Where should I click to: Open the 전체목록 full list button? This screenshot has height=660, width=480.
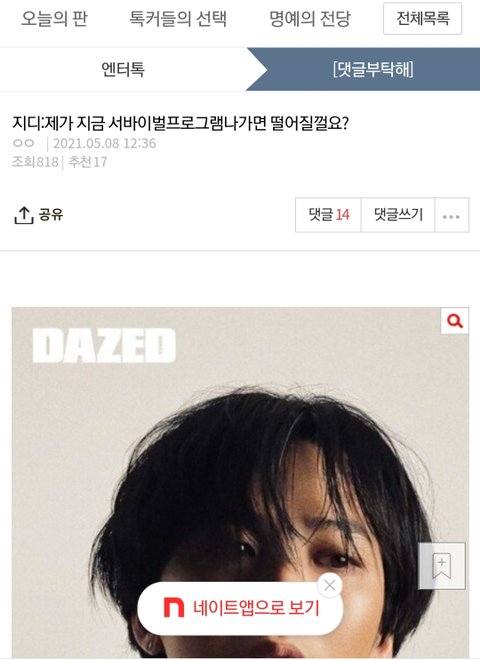pos(422,18)
